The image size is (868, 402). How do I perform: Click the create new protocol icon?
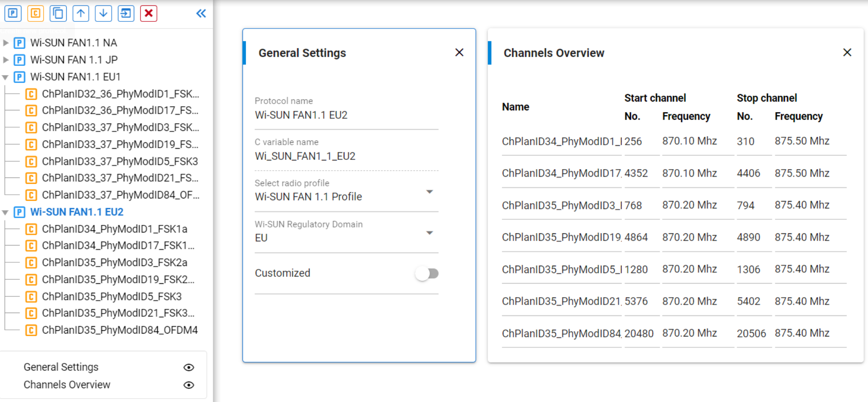[13, 13]
